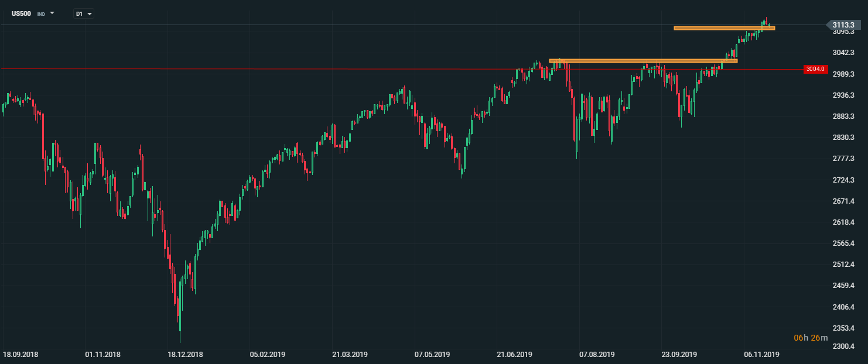Click the 18.12.2018 date on time axis

[x=184, y=354]
